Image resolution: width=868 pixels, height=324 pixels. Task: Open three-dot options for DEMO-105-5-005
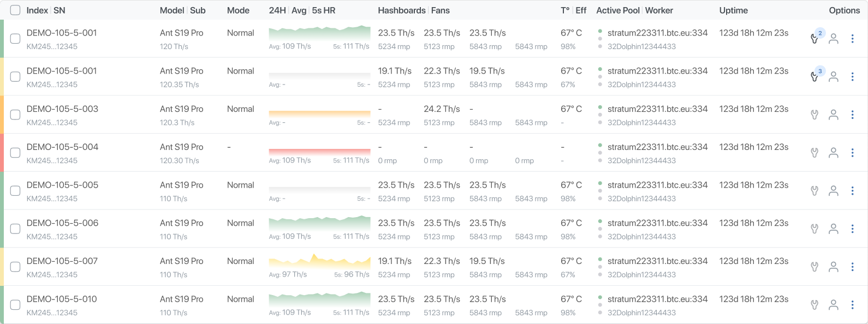click(852, 191)
